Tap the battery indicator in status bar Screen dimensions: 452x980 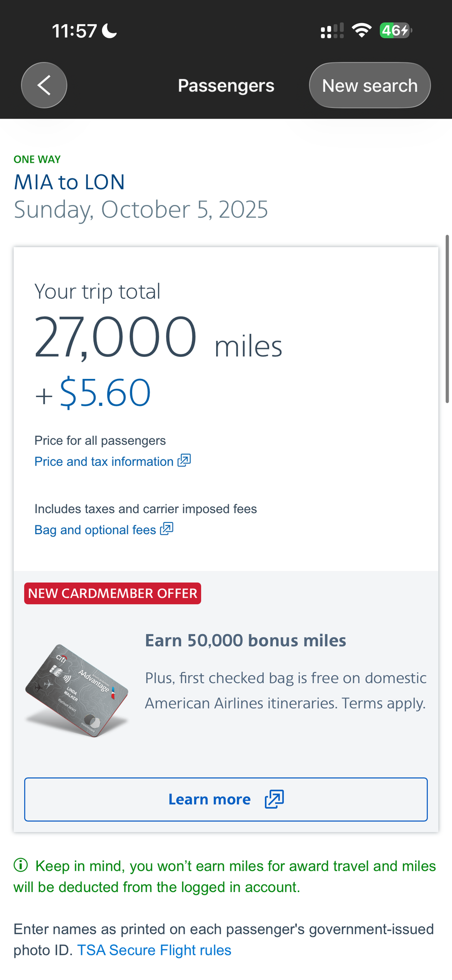point(395,30)
